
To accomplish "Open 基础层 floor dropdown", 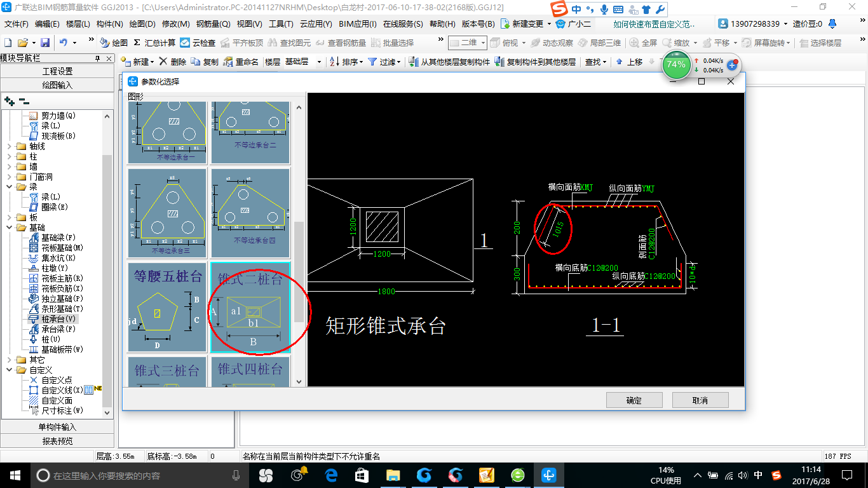I will coord(320,62).
